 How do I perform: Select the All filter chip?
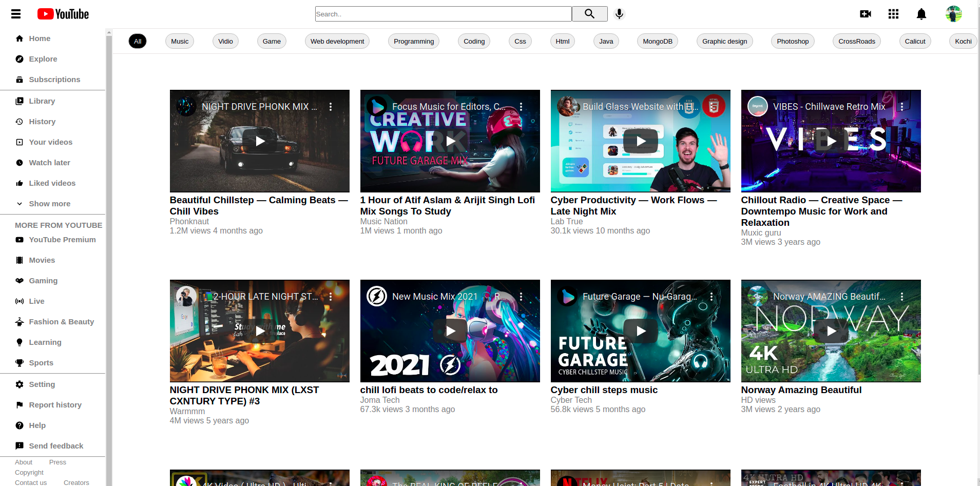pos(138,42)
